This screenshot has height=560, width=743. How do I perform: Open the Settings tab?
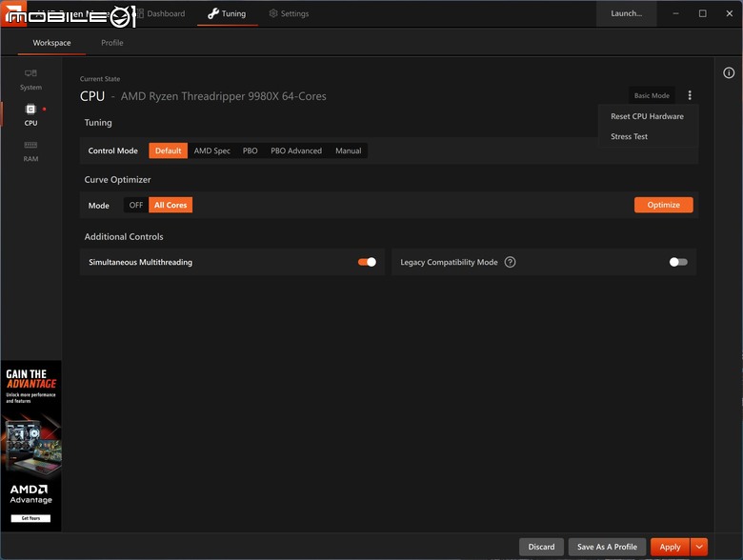[289, 13]
